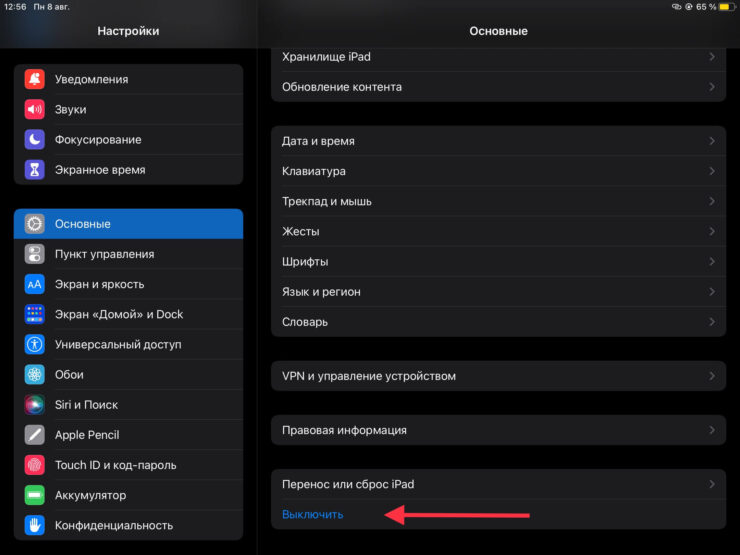This screenshot has height=555, width=740.
Task: Open the Control Center switches icon
Action: (35, 254)
